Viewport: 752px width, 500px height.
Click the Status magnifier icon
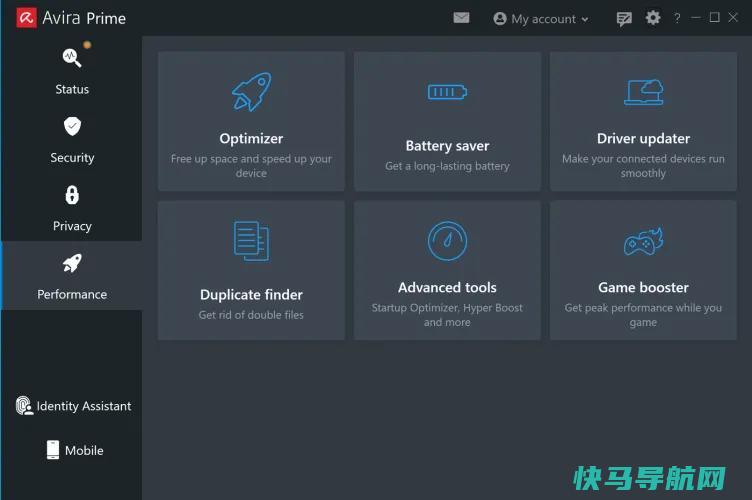click(72, 58)
